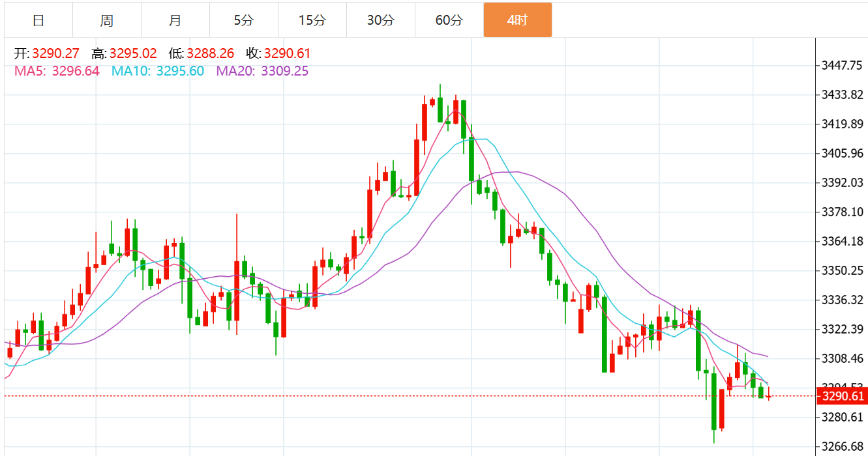
Task: Click the opening price value 3290.27
Action: click(55, 54)
